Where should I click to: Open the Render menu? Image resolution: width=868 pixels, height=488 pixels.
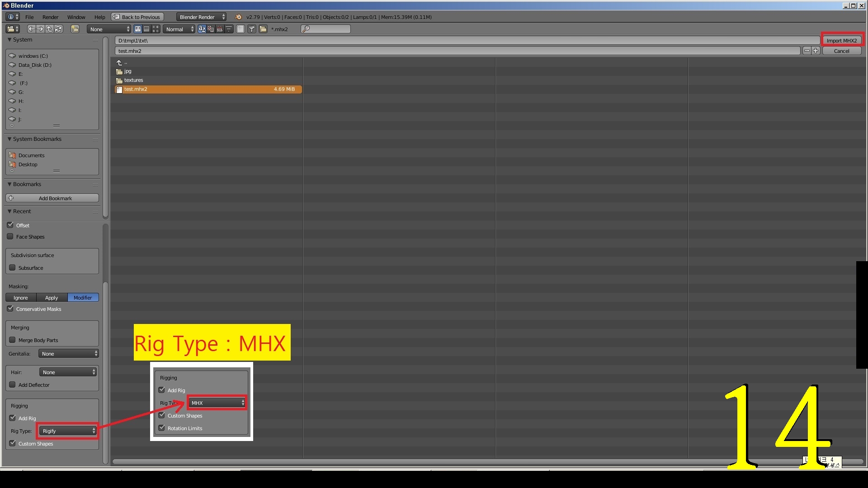[51, 17]
